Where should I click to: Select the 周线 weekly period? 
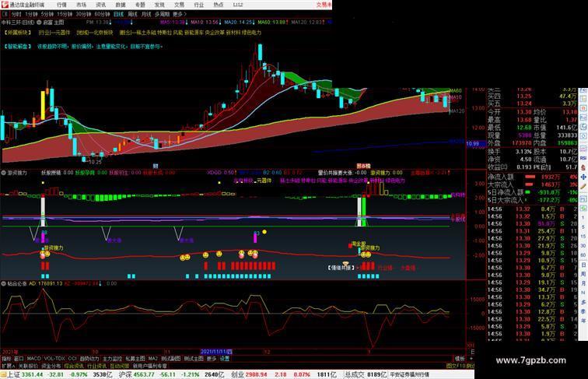pos(132,14)
